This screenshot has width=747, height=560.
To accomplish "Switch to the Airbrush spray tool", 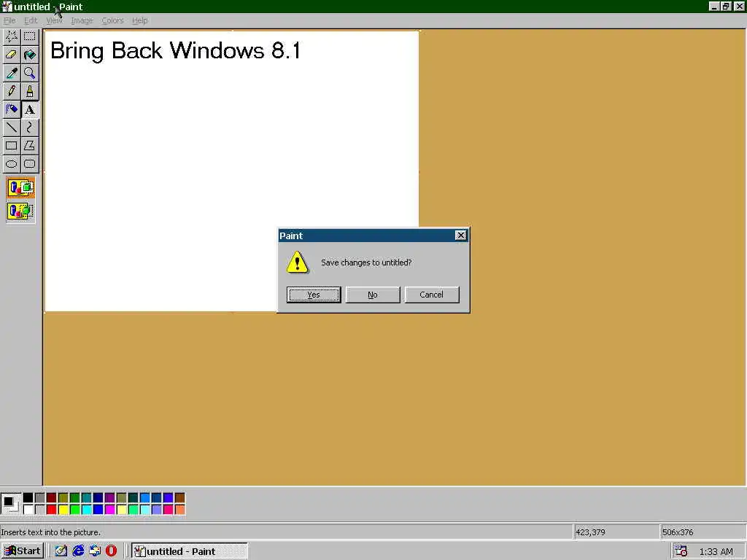I will tap(12, 109).
